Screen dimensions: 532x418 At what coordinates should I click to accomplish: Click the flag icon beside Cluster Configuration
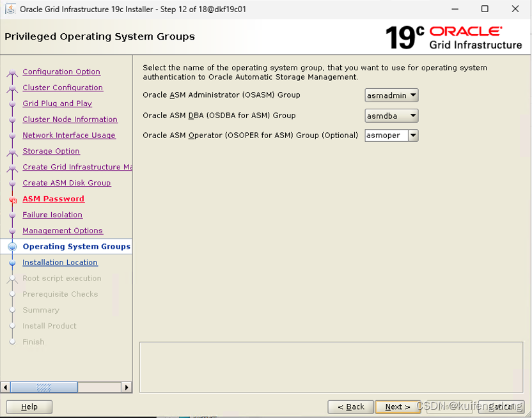coord(12,88)
